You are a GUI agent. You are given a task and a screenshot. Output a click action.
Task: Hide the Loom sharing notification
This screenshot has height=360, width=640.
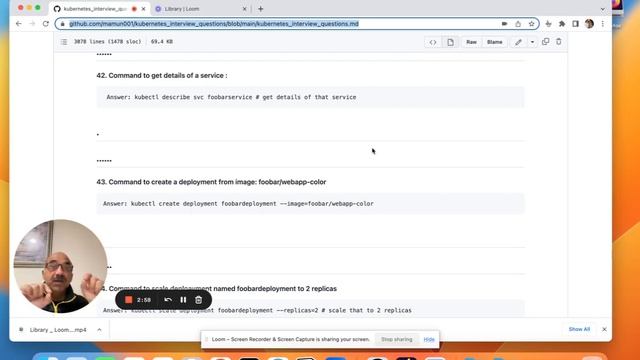(429, 340)
